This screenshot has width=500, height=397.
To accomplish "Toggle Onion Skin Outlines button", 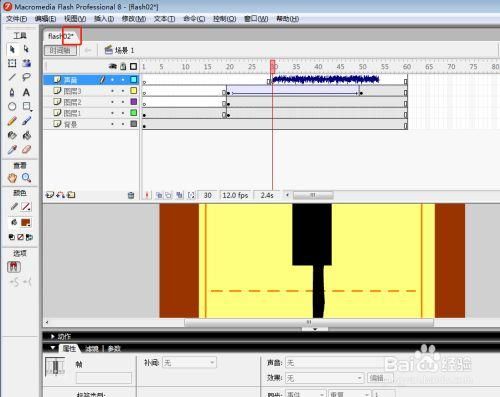I will [x=169, y=195].
